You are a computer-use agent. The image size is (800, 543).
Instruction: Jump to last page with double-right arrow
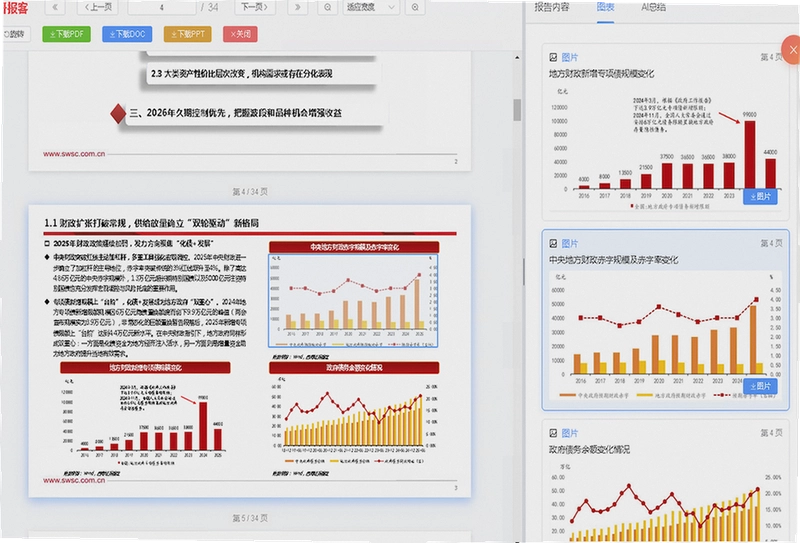click(x=297, y=7)
